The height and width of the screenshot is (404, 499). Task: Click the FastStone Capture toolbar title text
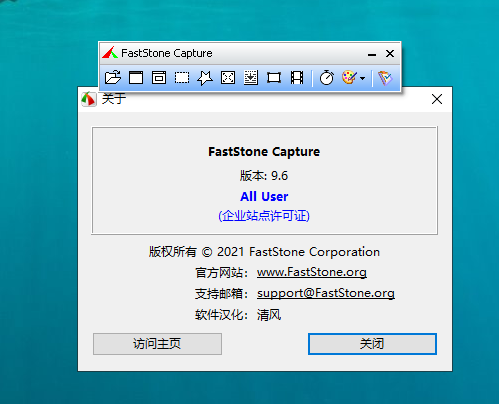[x=167, y=53]
